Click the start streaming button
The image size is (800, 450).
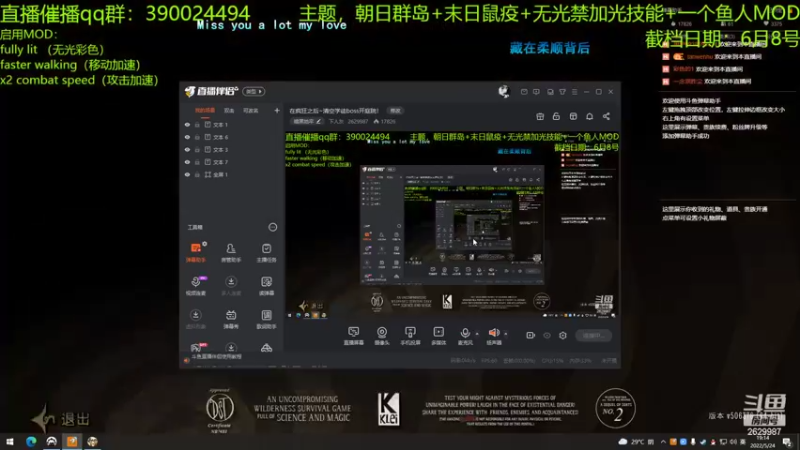point(593,335)
